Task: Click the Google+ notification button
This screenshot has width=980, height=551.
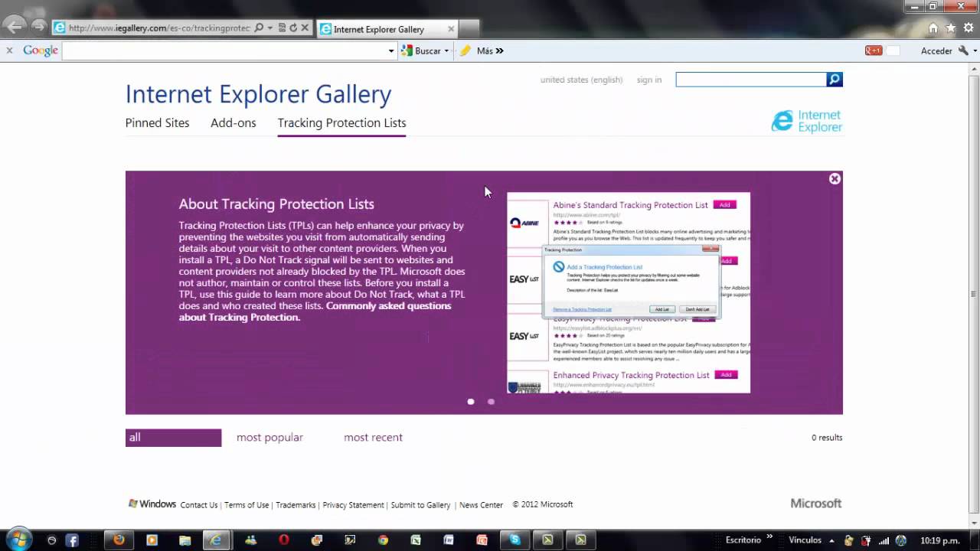Action: click(874, 51)
